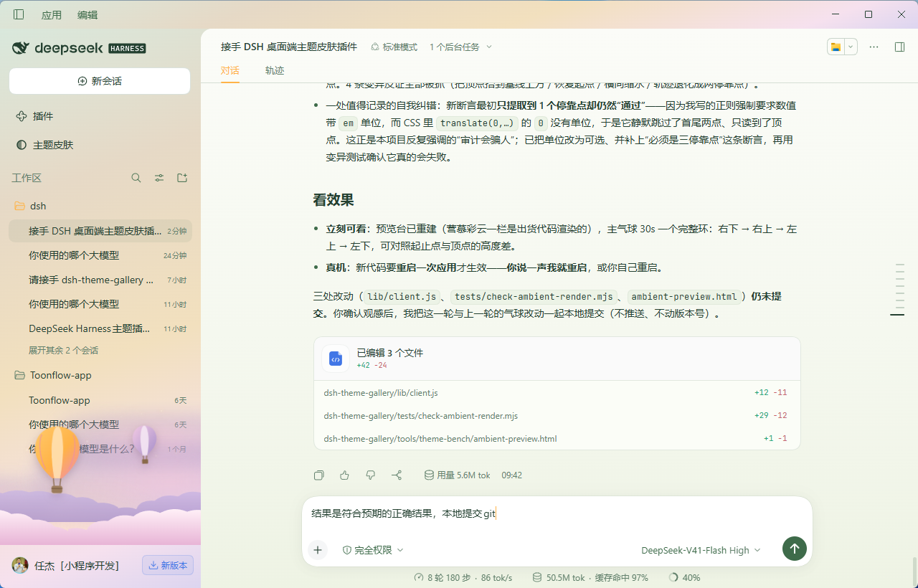This screenshot has width=918, height=588.
Task: Select conversation 接手 DSH 桌面端主题皮肤插件
Action: tap(100, 231)
